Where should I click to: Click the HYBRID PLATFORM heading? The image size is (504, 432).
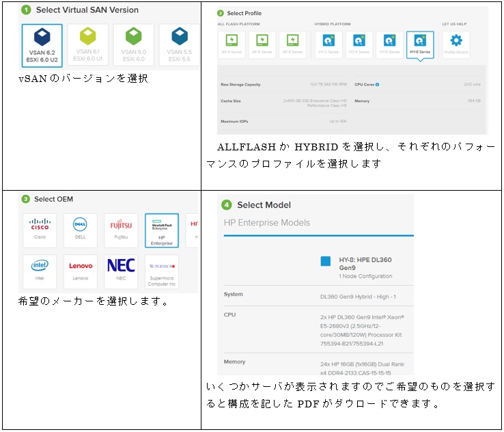pos(333,24)
